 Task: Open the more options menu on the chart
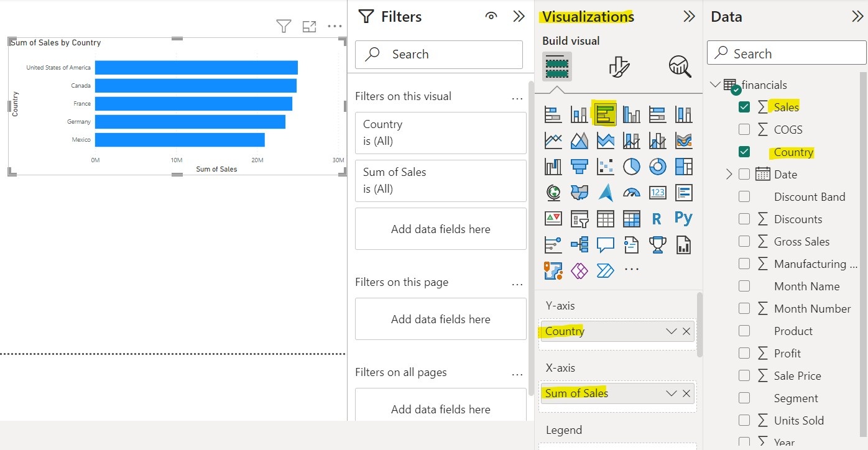pos(335,26)
